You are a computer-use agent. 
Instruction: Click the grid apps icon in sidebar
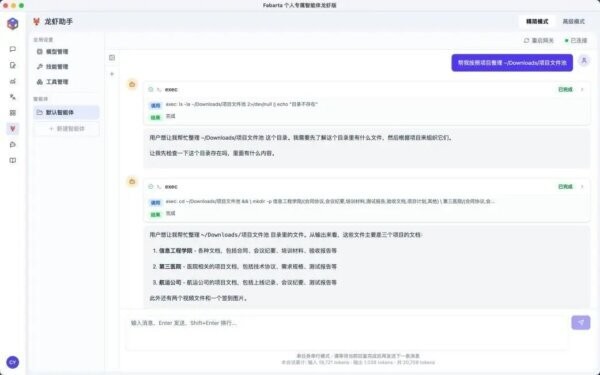coord(13,113)
